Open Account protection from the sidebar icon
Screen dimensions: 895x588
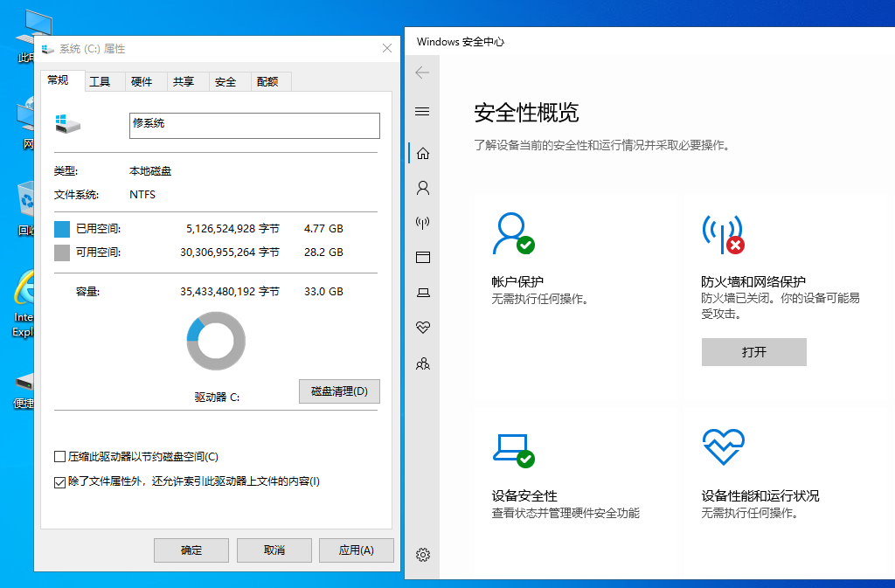pyautogui.click(x=423, y=188)
